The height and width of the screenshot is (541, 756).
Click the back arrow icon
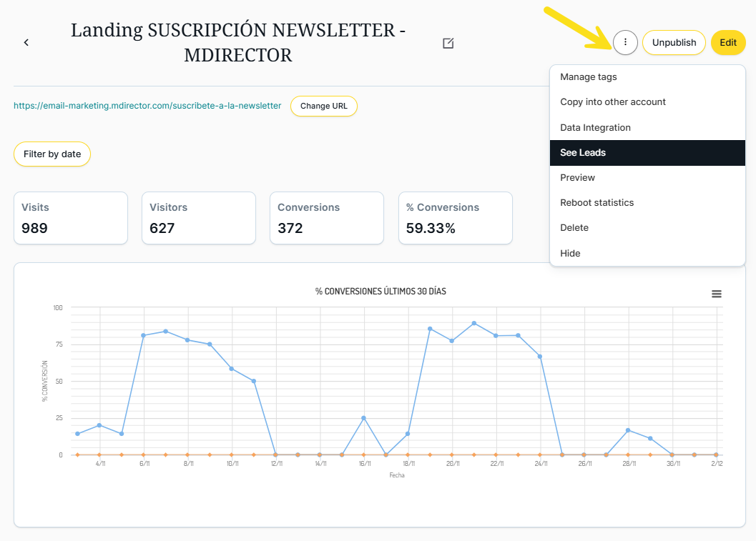point(26,43)
